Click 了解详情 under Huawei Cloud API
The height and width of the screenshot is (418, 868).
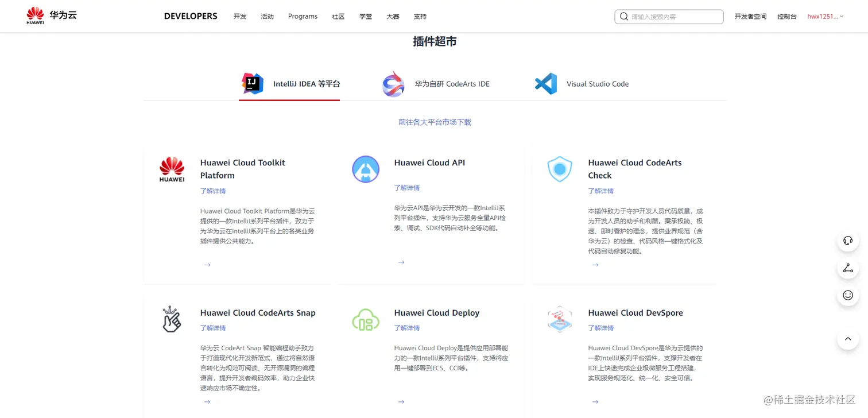coord(407,188)
